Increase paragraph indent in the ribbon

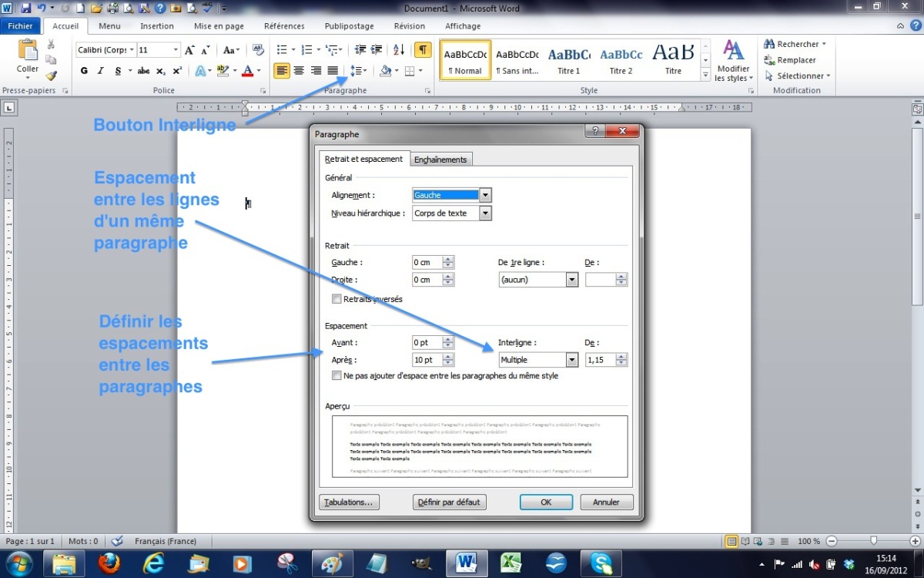(x=377, y=50)
